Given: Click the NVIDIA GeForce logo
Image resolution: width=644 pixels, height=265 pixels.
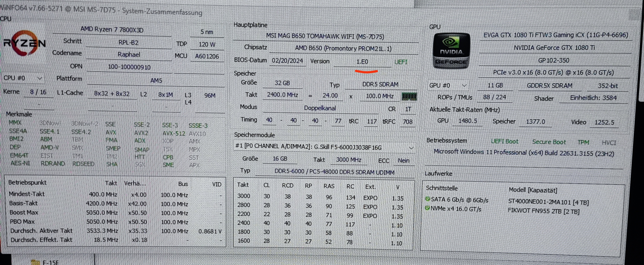Looking at the screenshot, I should point(451,51).
